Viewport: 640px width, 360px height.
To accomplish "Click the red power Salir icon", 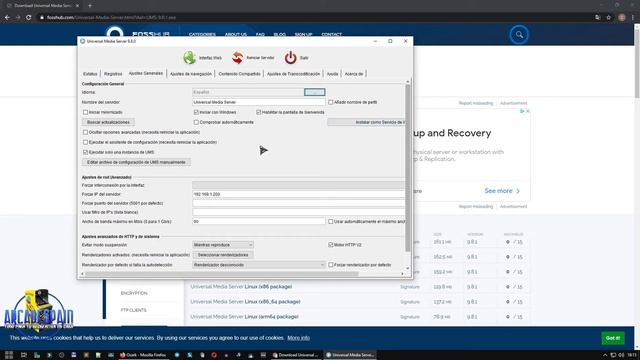I will point(291,58).
